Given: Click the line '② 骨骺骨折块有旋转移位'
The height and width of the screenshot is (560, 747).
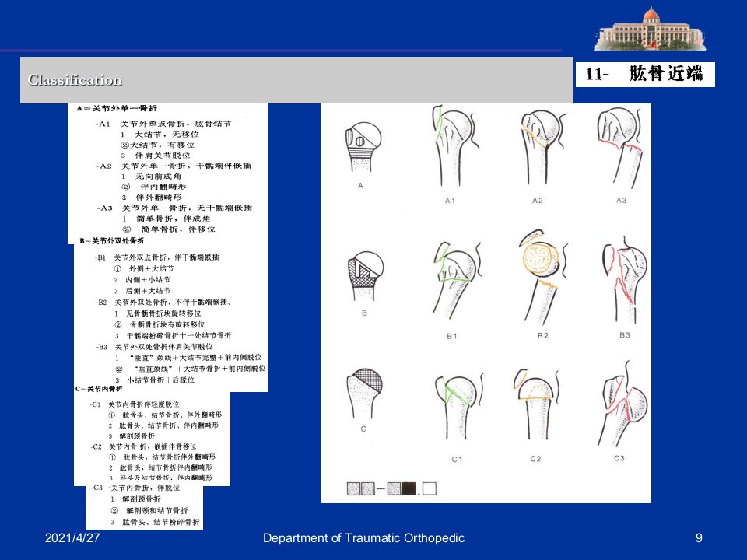Looking at the screenshot, I should click(160, 325).
